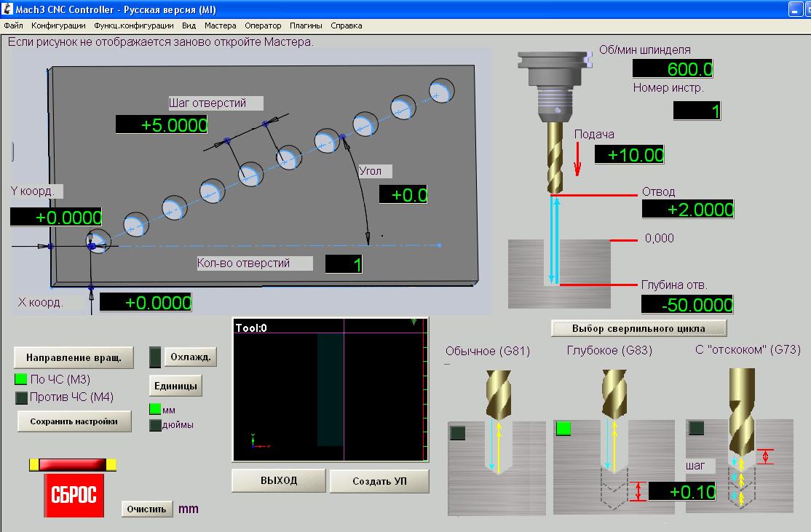Click the Выбор сверлильного цикла button
The image size is (811, 532).
[x=638, y=328]
